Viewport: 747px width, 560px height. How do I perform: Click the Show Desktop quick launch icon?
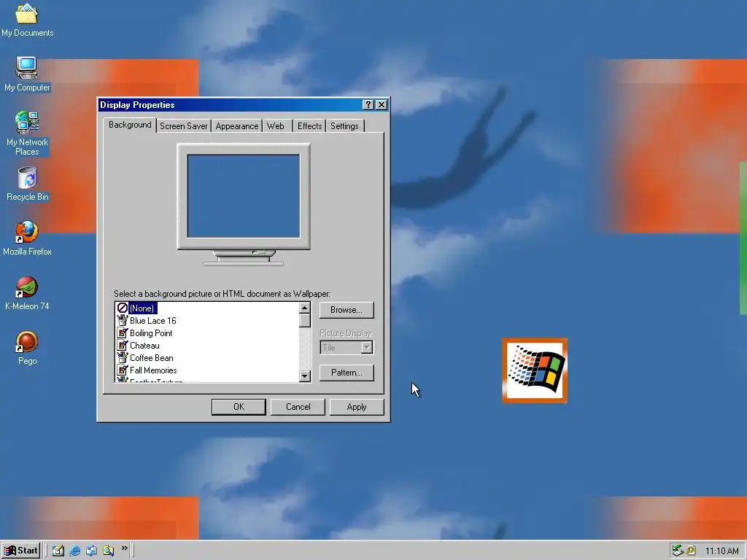click(x=58, y=551)
